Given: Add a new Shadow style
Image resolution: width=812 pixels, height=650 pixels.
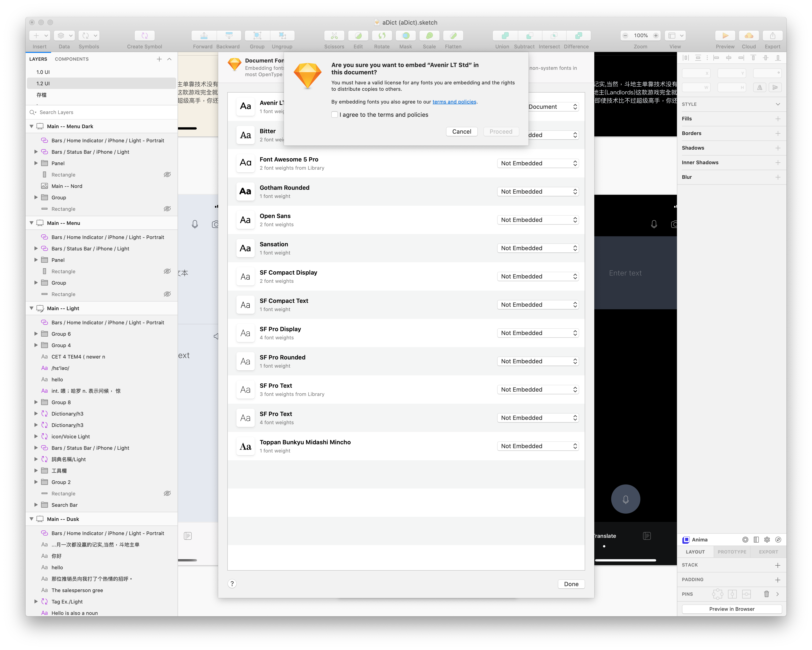Looking at the screenshot, I should (778, 148).
